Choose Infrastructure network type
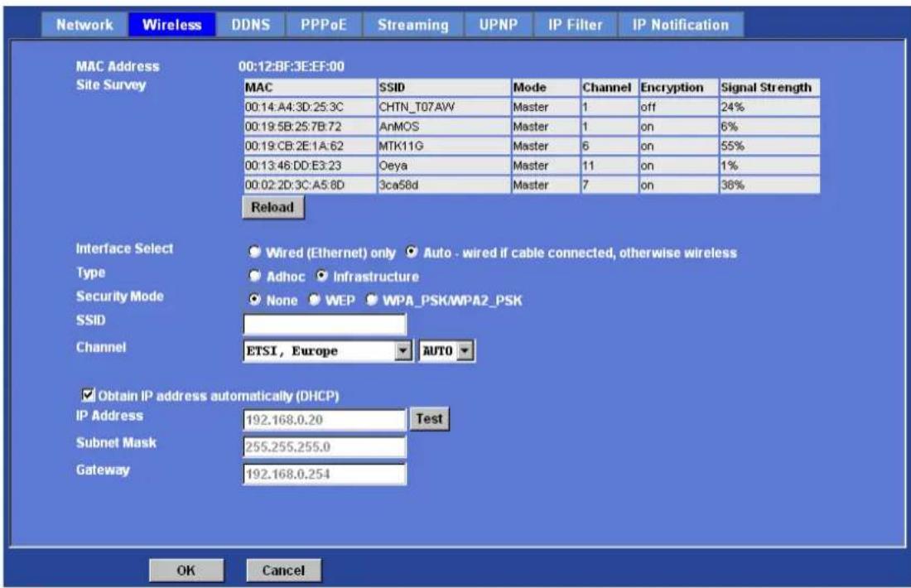 [321, 276]
